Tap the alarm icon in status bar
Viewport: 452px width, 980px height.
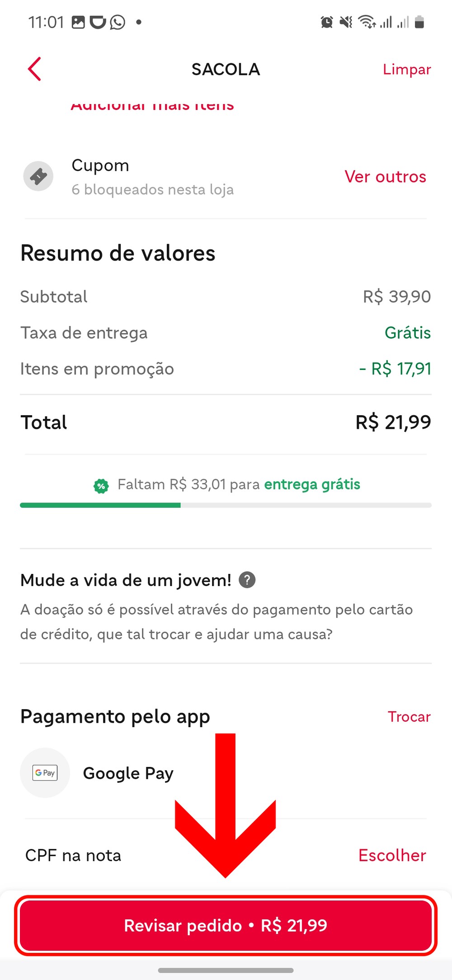(326, 22)
